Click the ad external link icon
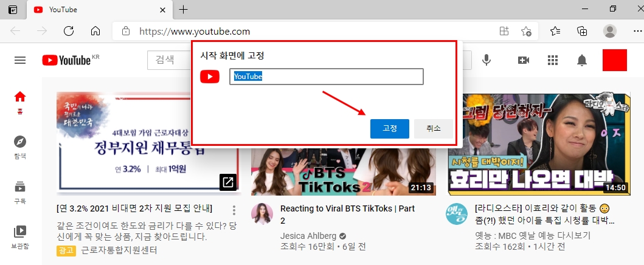 228,182
